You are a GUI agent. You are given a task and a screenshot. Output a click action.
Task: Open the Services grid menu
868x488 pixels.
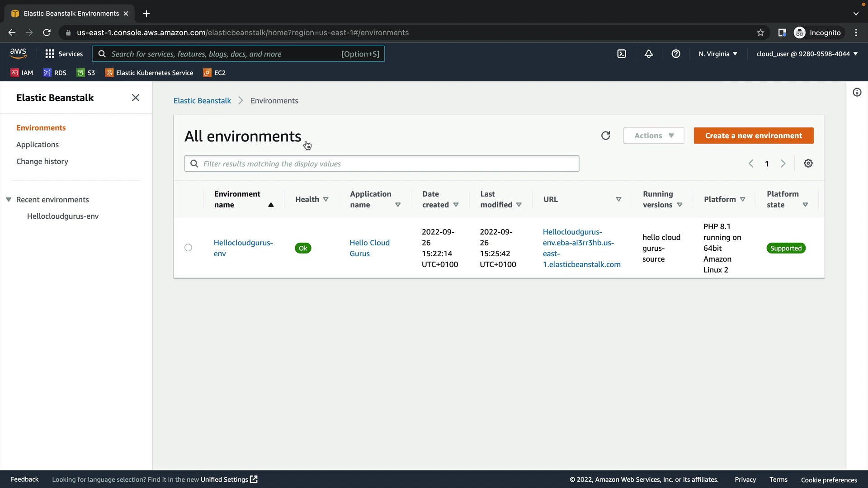[64, 54]
